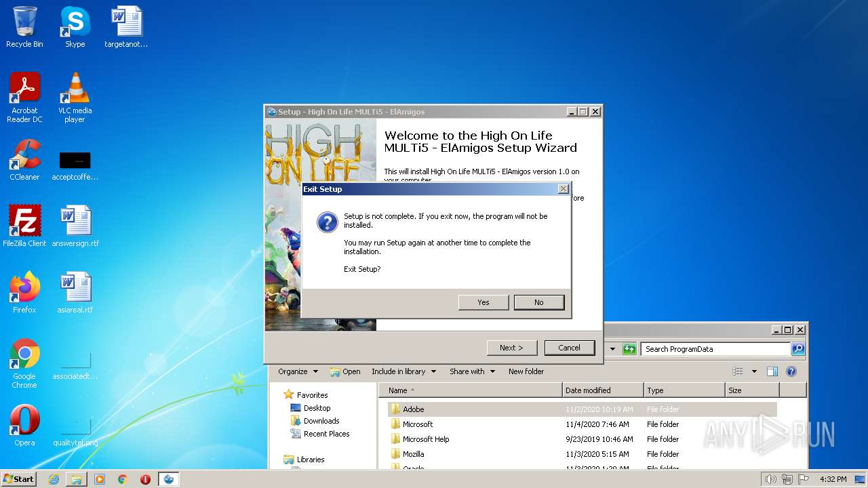868x488 pixels.
Task: Expand Share with dropdown
Action: (472, 371)
